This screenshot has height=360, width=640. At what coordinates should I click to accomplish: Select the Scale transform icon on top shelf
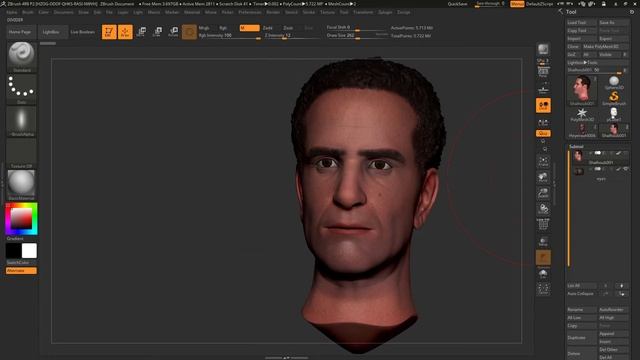pyautogui.click(x=158, y=32)
